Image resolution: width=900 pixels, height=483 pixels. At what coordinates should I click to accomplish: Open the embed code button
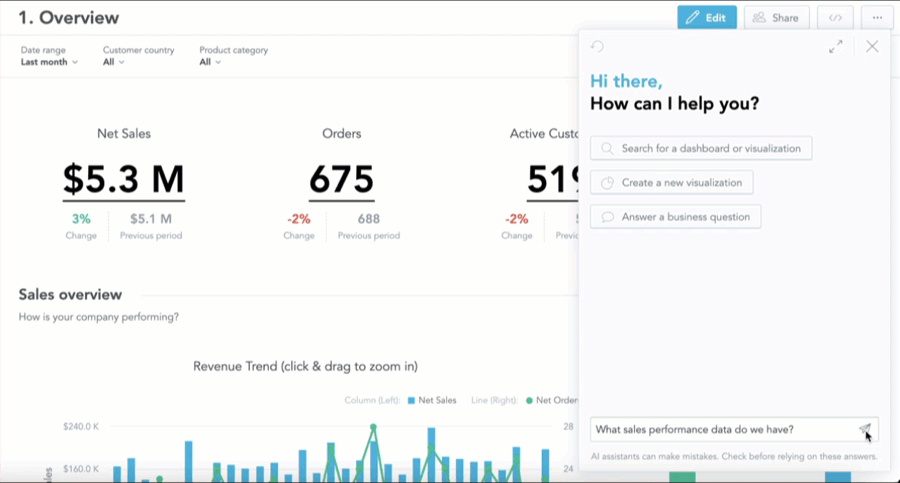(835, 18)
